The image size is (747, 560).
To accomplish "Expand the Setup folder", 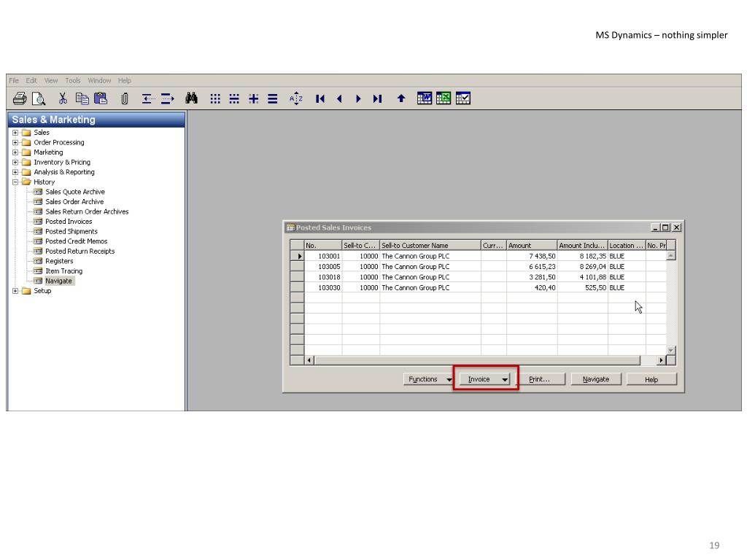I will pos(15,291).
